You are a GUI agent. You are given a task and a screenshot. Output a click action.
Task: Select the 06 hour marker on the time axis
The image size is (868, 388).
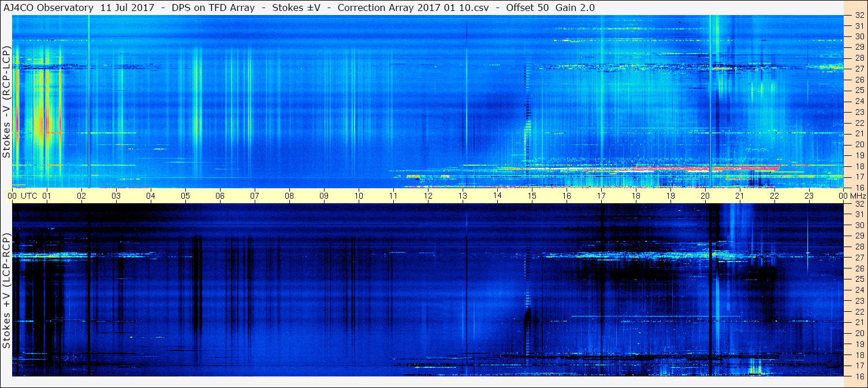220,196
